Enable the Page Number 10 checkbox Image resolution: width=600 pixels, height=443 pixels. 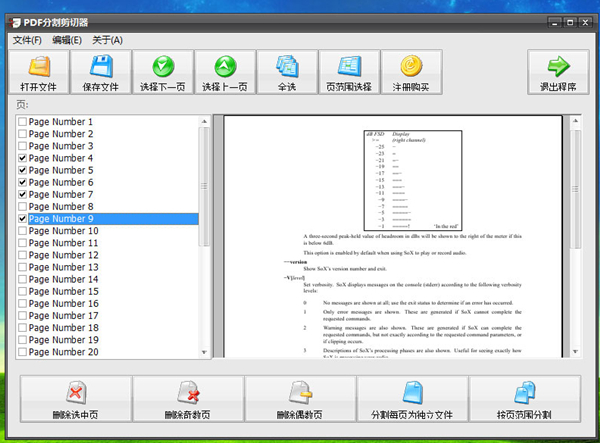coord(23,231)
